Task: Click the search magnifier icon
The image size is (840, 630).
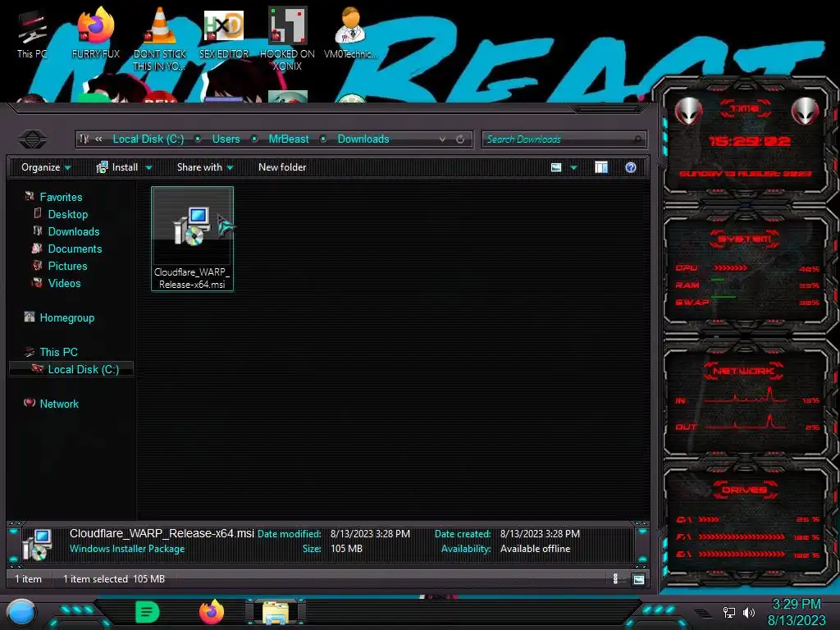Action: click(637, 139)
